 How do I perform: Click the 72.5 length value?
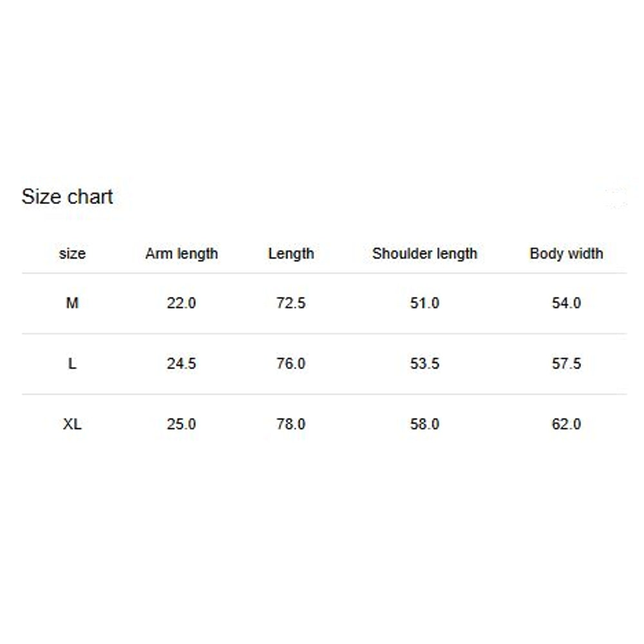[291, 303]
